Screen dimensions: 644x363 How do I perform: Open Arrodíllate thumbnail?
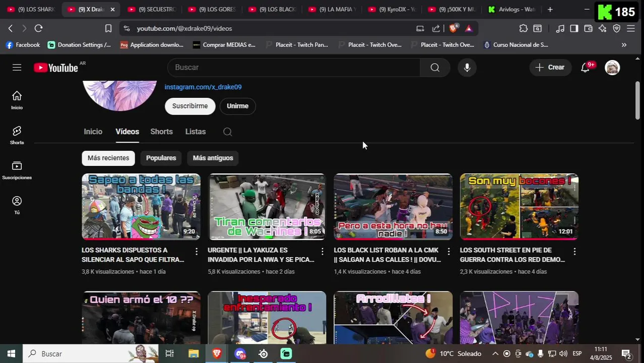pyautogui.click(x=393, y=318)
